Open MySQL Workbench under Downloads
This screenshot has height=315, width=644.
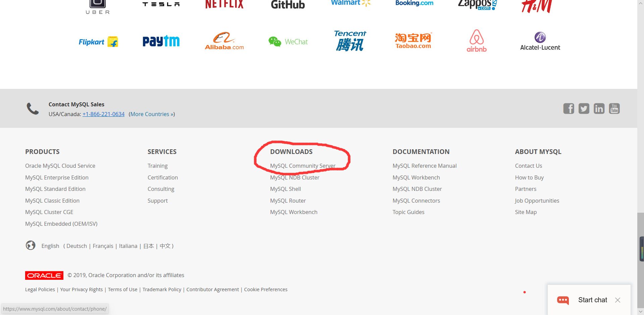pos(293,212)
